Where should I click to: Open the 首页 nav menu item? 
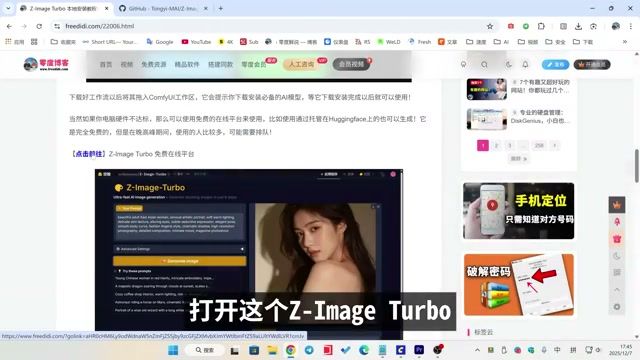(x=106, y=64)
